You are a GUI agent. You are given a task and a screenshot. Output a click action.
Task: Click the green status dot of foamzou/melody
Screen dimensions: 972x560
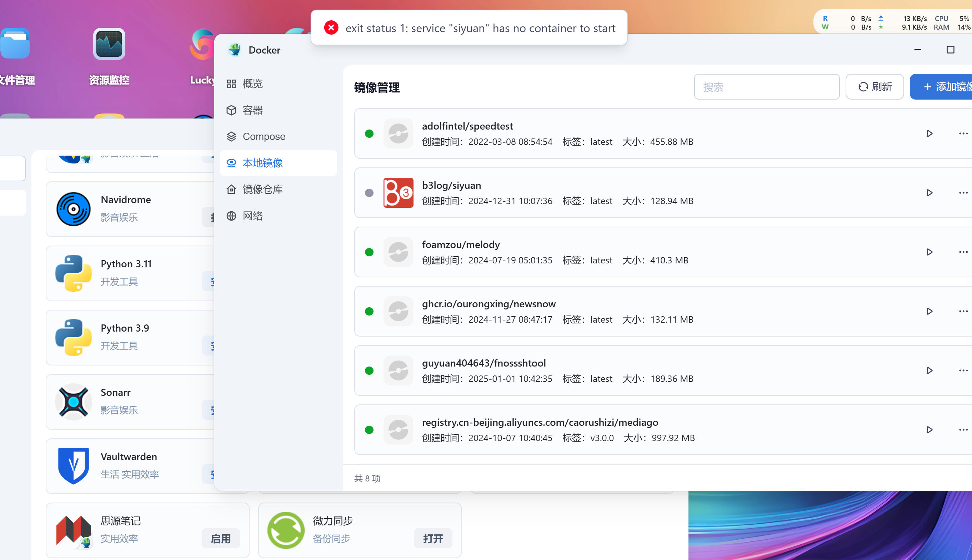point(369,252)
